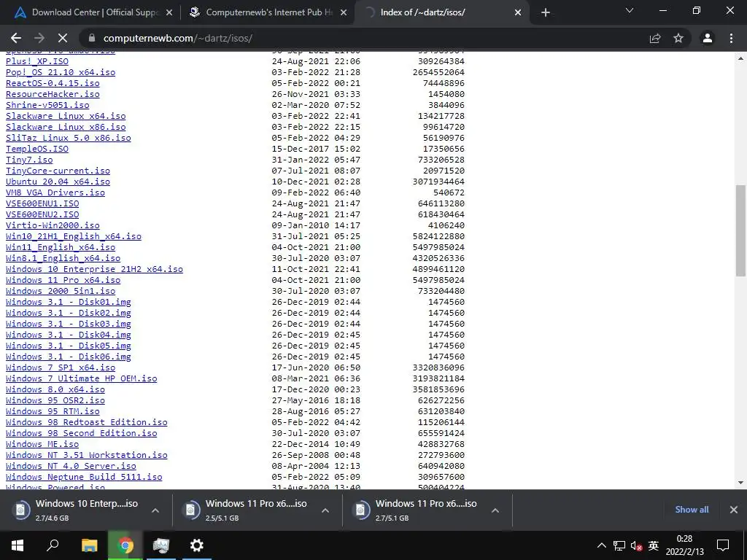This screenshot has height=560, width=747.
Task: Download Windows_98_Second_Edition.iso
Action: click(x=82, y=434)
